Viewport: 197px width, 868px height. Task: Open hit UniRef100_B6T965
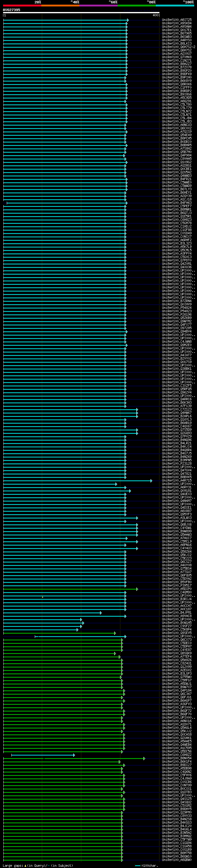click(x=176, y=33)
